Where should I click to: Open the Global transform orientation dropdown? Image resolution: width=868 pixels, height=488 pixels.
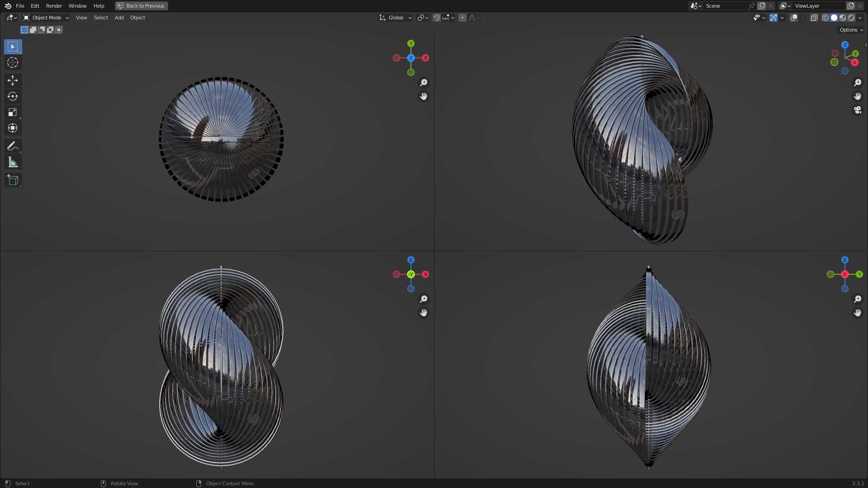[396, 18]
